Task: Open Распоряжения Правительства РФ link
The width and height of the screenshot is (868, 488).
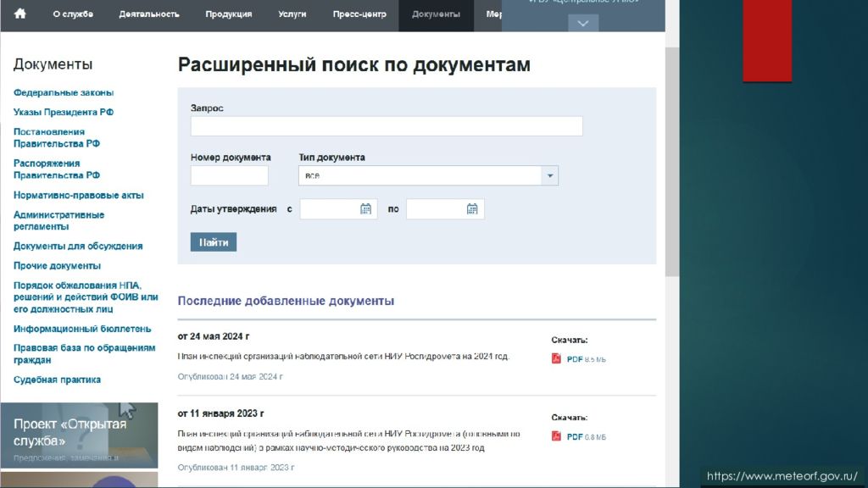Action: (57, 169)
